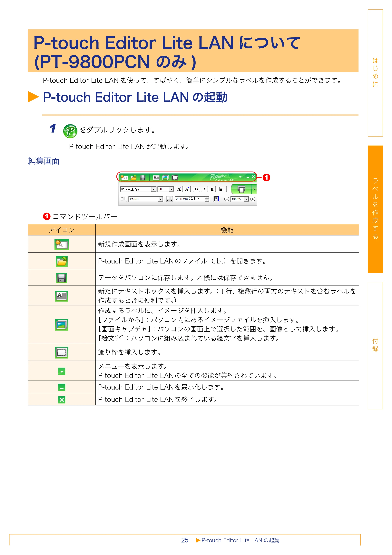
Task: Open the ラベルを作成する side tab
Action: (x=375, y=209)
